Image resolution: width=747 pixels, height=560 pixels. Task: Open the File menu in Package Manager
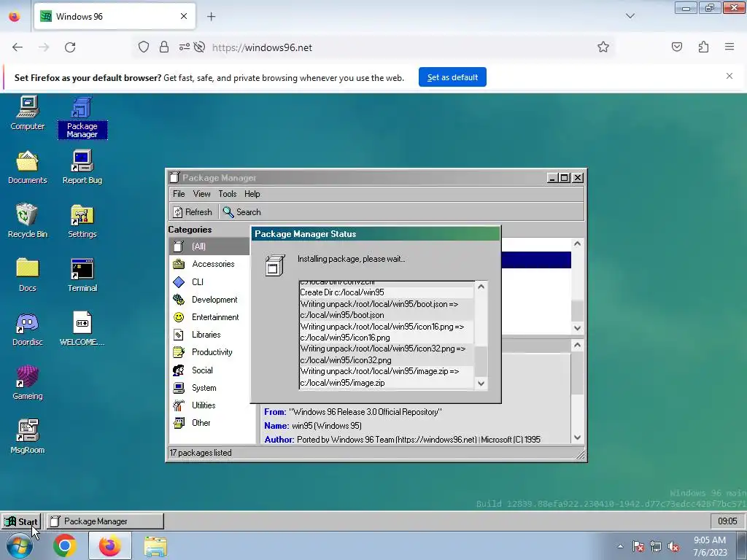point(179,194)
